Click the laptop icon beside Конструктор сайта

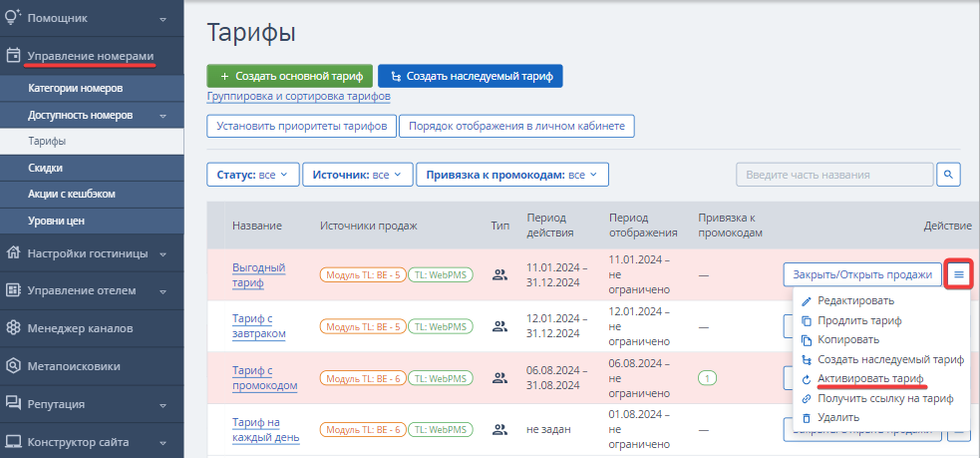(x=13, y=442)
